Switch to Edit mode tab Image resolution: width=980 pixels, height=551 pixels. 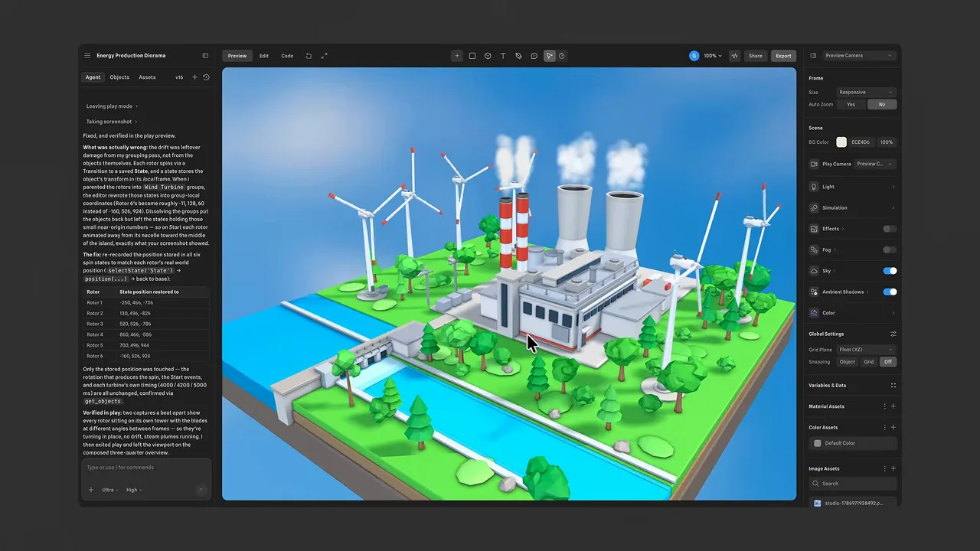coord(263,56)
